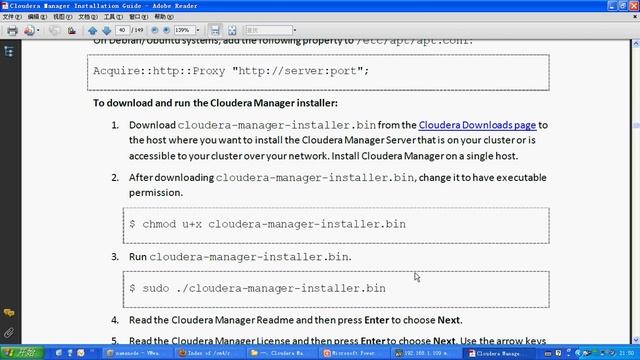The width and height of the screenshot is (640, 360).
Task: Click the chmod u+x command text
Action: [x=268, y=224]
